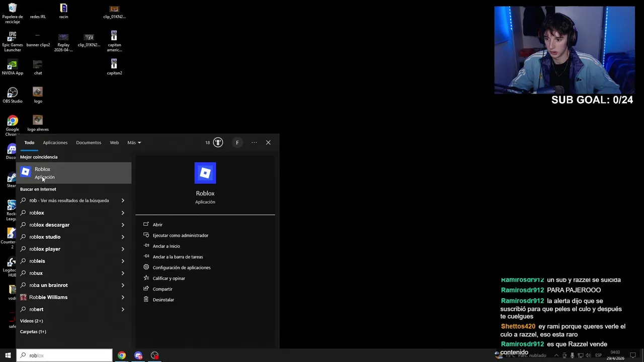644x362 pixels.
Task: Expand arrow next to roblox player
Action: [x=123, y=249]
